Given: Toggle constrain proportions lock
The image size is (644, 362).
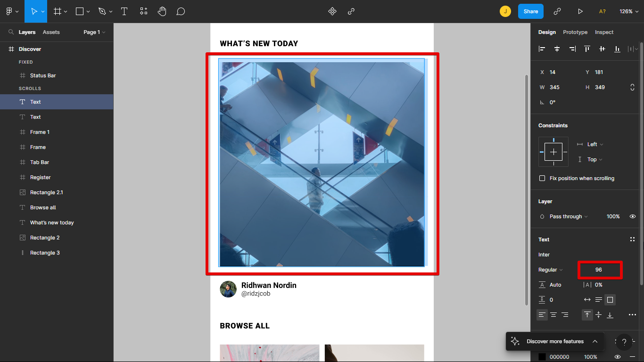Looking at the screenshot, I should [x=633, y=87].
